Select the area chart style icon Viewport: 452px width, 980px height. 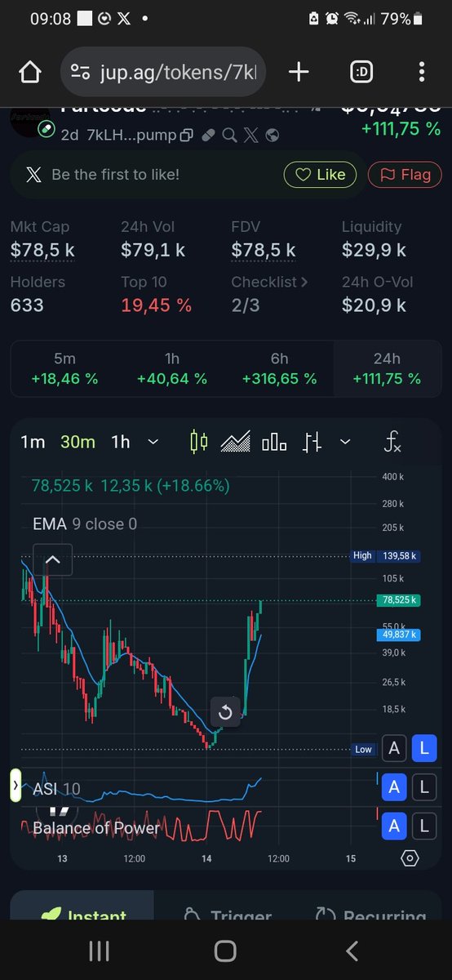pyautogui.click(x=236, y=442)
